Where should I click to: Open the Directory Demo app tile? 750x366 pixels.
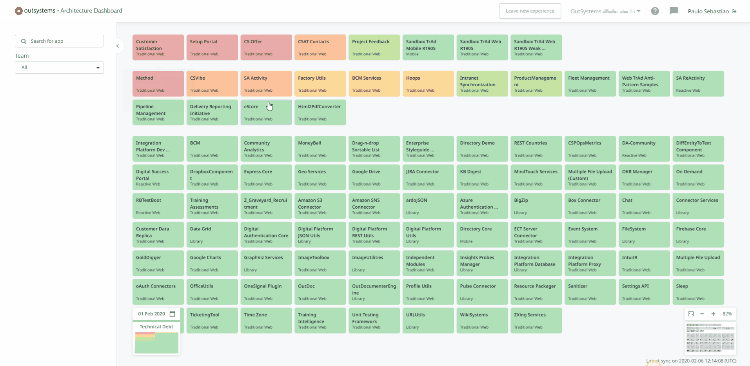click(482, 149)
